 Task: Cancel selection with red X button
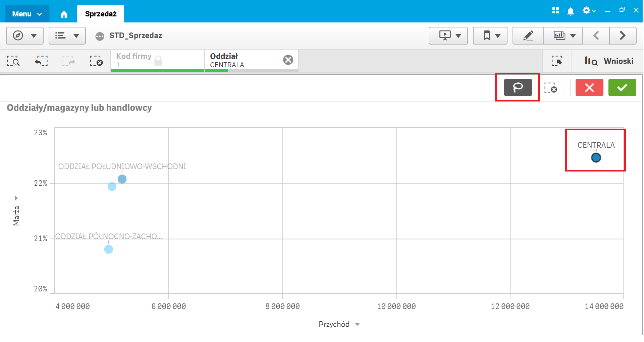click(589, 87)
